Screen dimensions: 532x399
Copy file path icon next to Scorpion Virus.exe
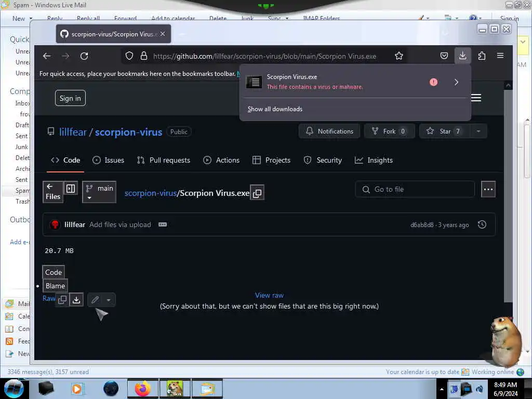tap(257, 193)
